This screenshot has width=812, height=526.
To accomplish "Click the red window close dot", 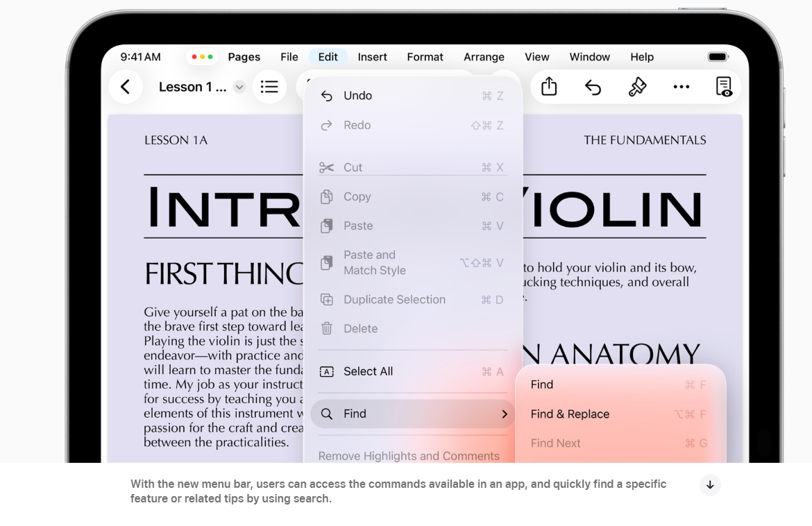I will coord(194,57).
